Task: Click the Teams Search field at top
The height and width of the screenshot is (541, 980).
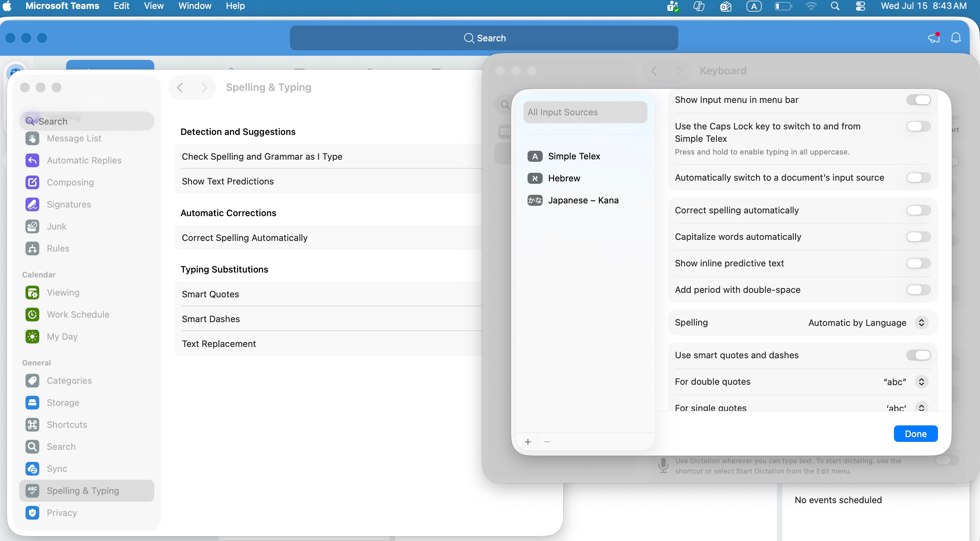Action: pyautogui.click(x=483, y=38)
